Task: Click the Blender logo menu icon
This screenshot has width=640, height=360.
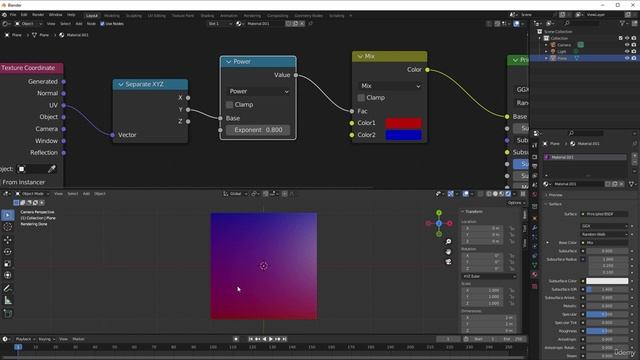Action: tap(4, 15)
